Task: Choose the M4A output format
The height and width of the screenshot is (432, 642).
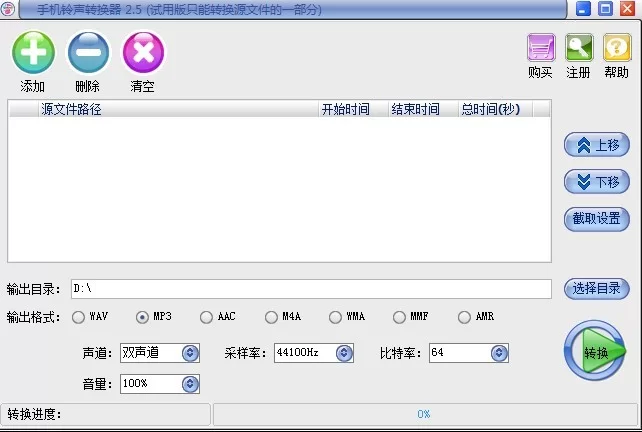Action: point(271,317)
